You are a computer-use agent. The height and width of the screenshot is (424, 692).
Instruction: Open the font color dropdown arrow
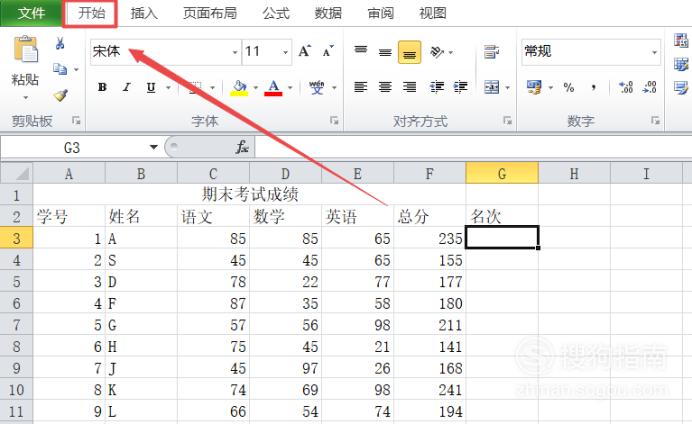click(x=290, y=87)
